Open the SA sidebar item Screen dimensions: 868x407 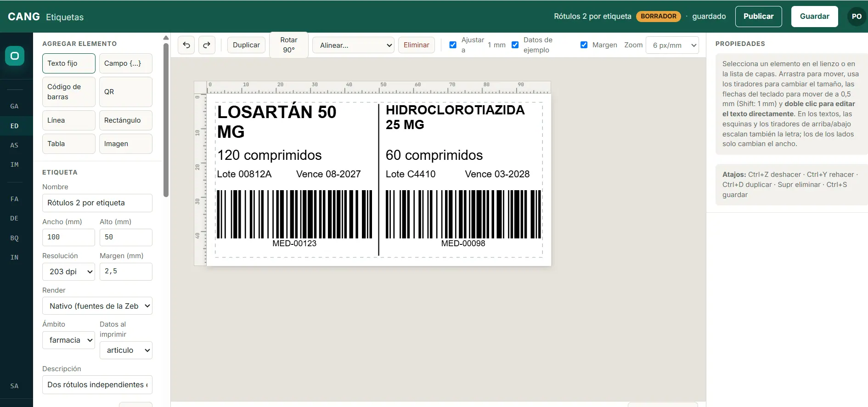click(15, 386)
